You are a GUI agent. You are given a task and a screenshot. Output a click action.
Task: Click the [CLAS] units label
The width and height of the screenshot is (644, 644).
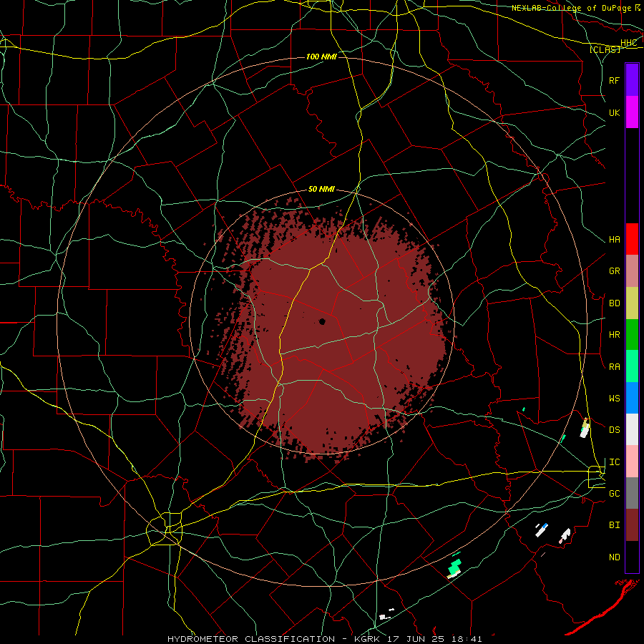(x=605, y=49)
